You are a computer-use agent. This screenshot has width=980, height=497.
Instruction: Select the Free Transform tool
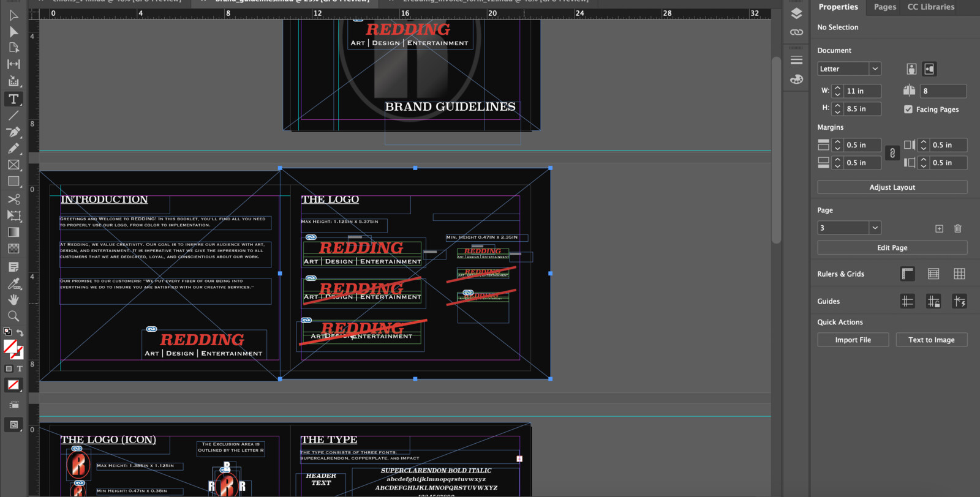click(x=13, y=215)
